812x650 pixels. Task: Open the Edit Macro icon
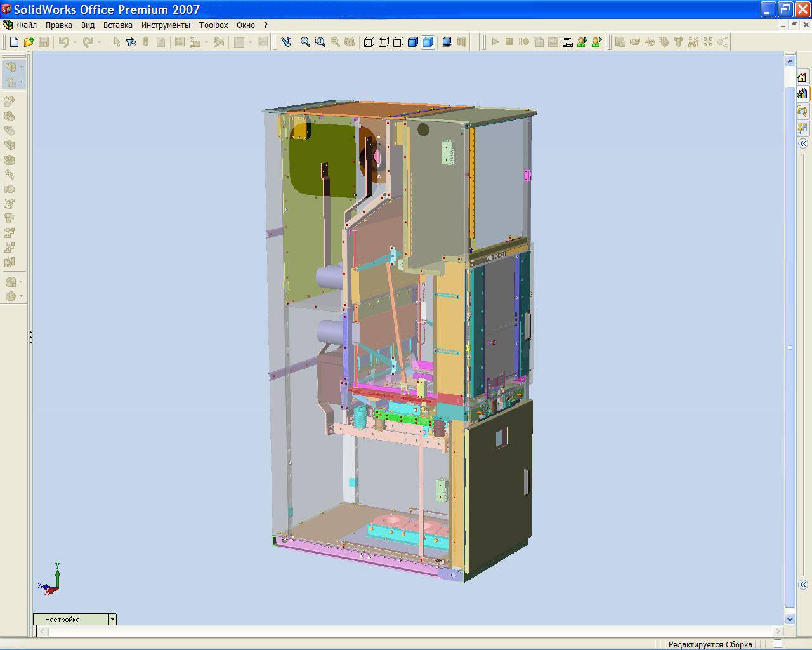click(x=553, y=42)
